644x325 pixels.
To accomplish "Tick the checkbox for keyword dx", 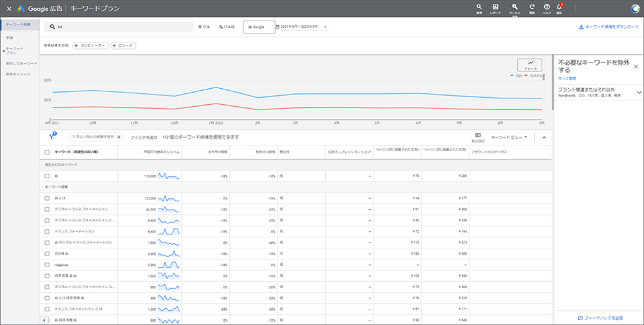I will 47,176.
